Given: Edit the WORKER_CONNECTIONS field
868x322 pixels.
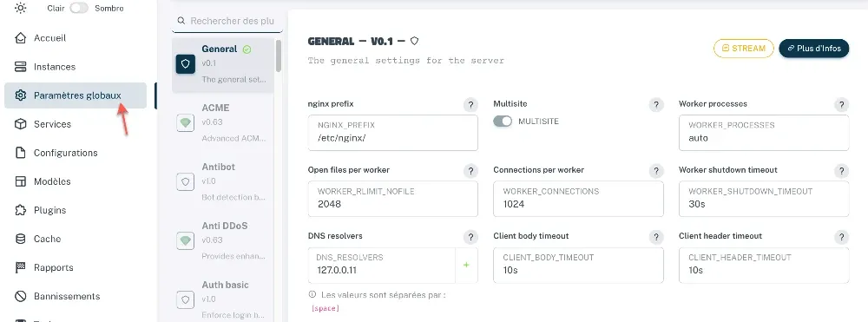Looking at the screenshot, I should click(578, 199).
